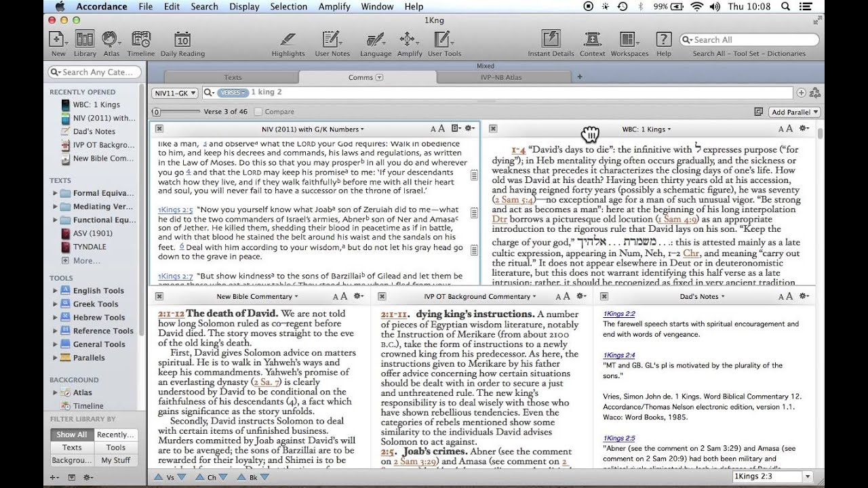Click the New toolbar icon
Screen dimensions: 868x488
point(58,39)
